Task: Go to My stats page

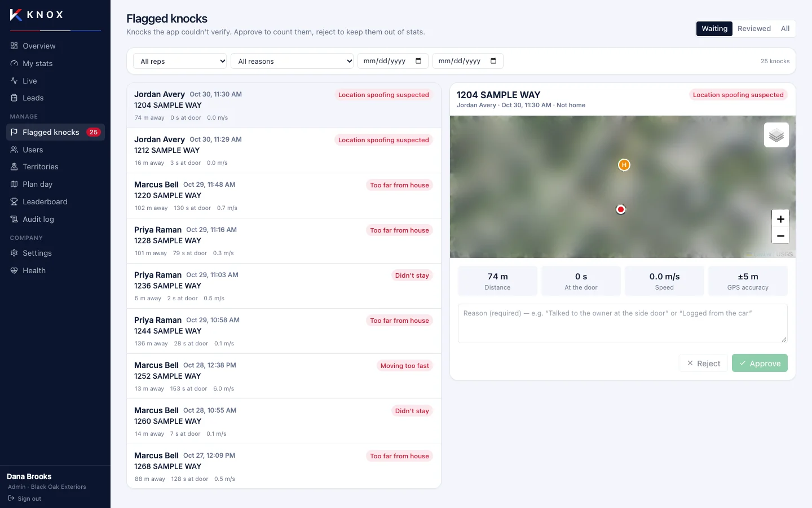Action: [x=55, y=63]
